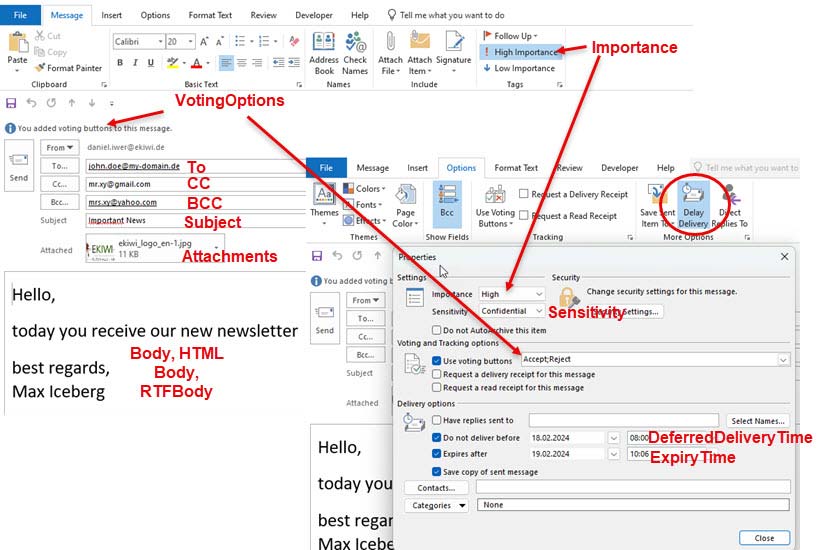Click the Check Names icon
The width and height of the screenshot is (824, 550).
[355, 53]
